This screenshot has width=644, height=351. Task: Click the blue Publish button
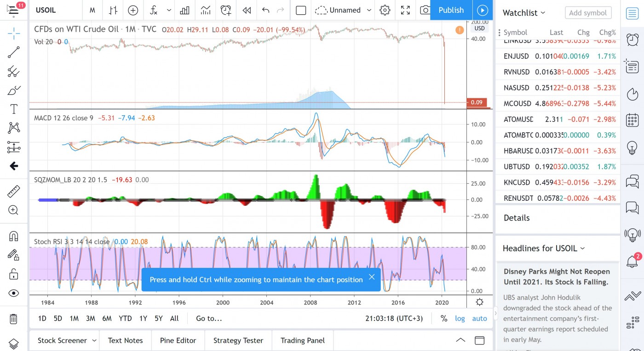[x=451, y=10]
